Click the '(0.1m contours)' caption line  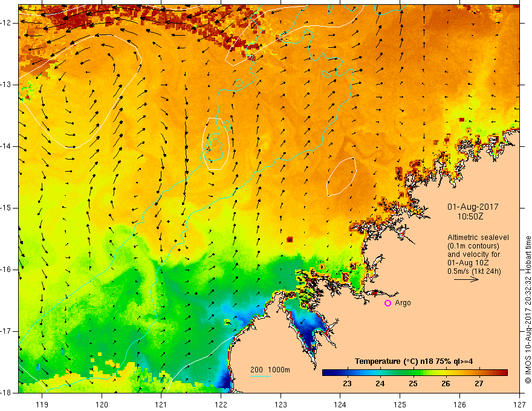click(x=473, y=246)
